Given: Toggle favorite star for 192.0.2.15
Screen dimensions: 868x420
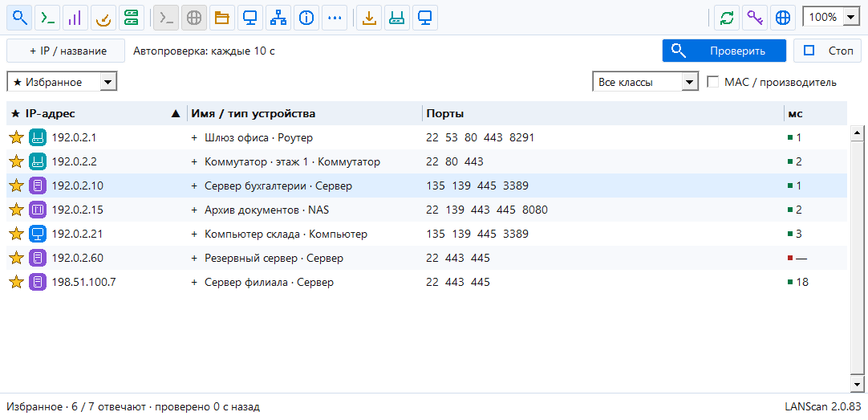Looking at the screenshot, I should click(17, 210).
